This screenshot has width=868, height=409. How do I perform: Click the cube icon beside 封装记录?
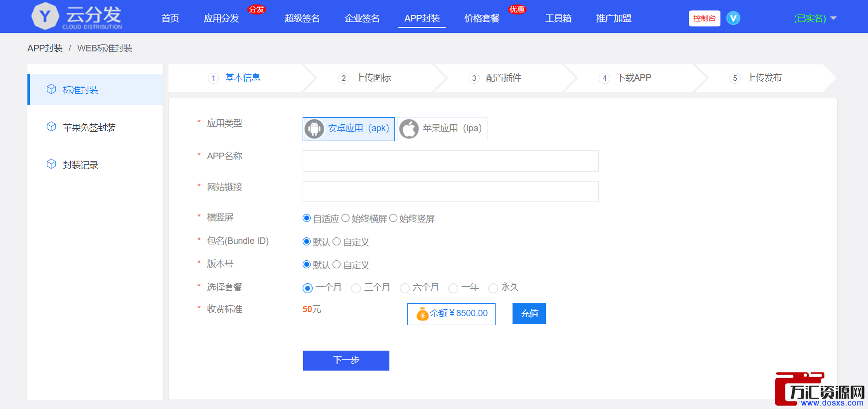(51, 164)
